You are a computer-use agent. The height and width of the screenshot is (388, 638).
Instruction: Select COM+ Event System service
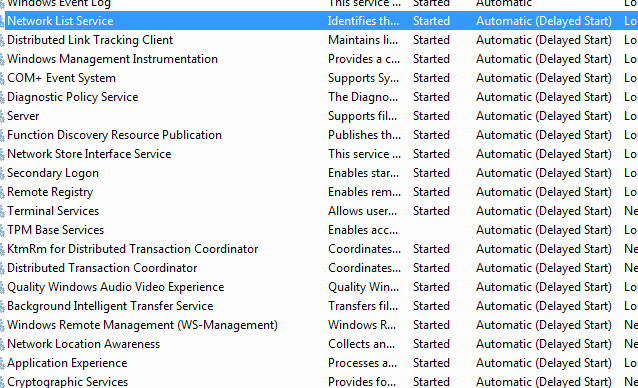[61, 78]
